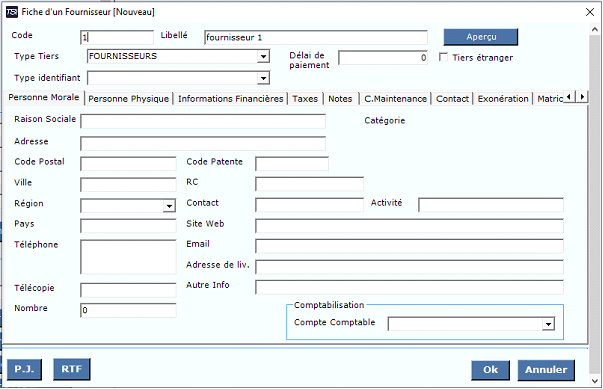Click the tab strip left scroll arrow
The image size is (603, 389).
coord(569,97)
